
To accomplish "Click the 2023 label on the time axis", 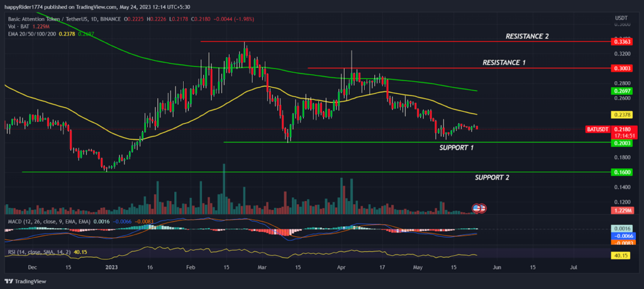I will click(112, 267).
